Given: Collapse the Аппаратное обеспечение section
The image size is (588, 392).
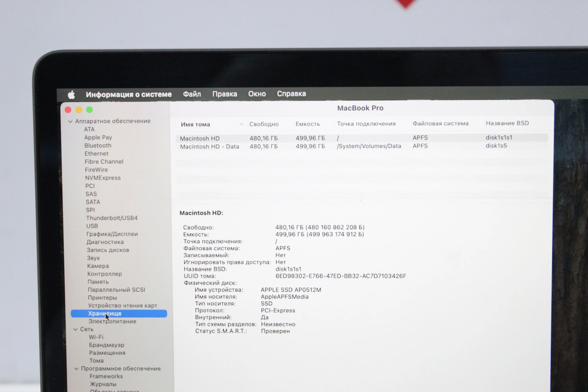Looking at the screenshot, I should (70, 121).
